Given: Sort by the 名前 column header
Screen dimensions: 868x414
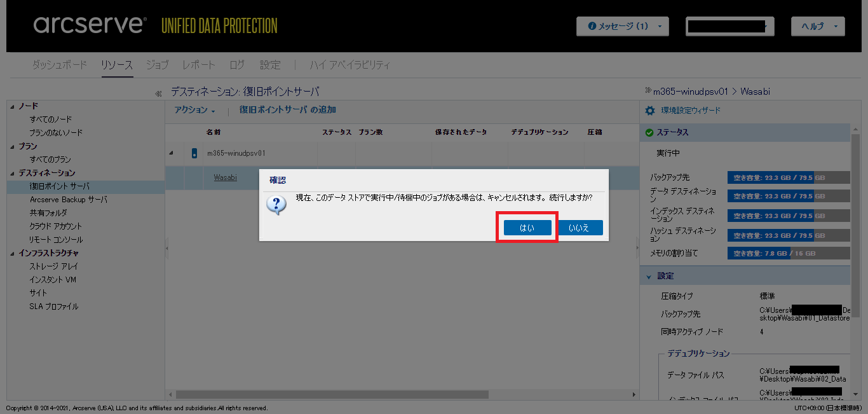Looking at the screenshot, I should coord(214,132).
